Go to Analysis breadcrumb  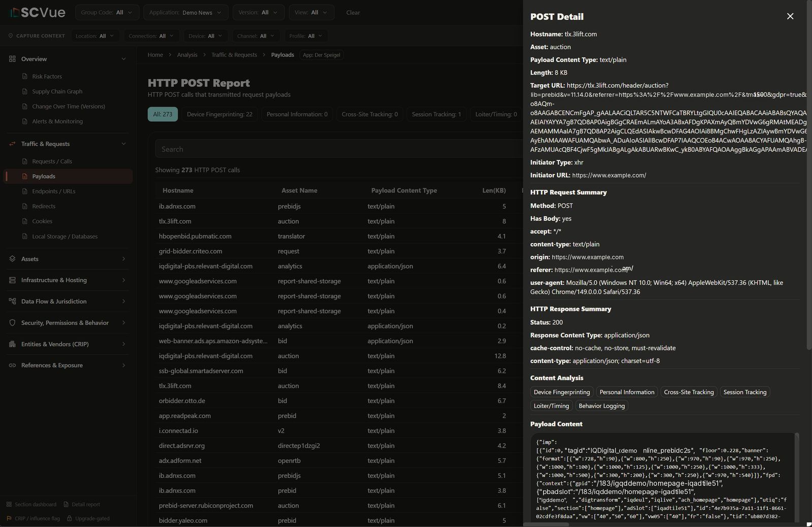coord(187,55)
